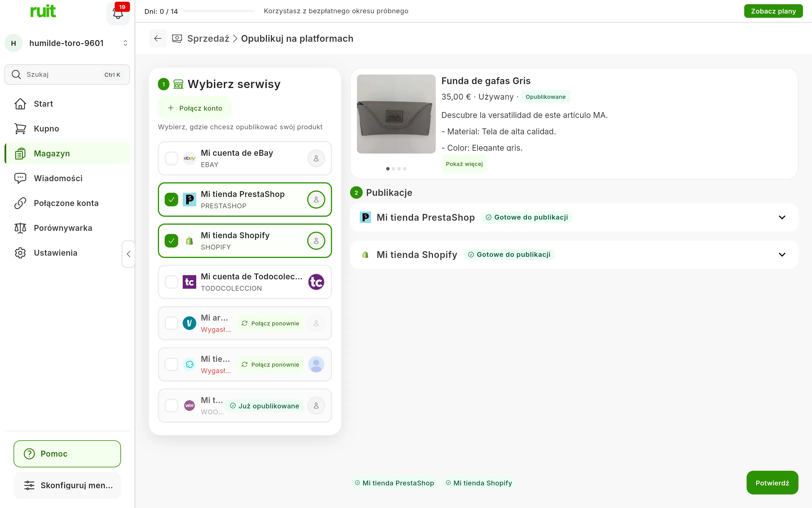Click the PrestaShop logo in Publikacje
This screenshot has width=812, height=508.
365,217
